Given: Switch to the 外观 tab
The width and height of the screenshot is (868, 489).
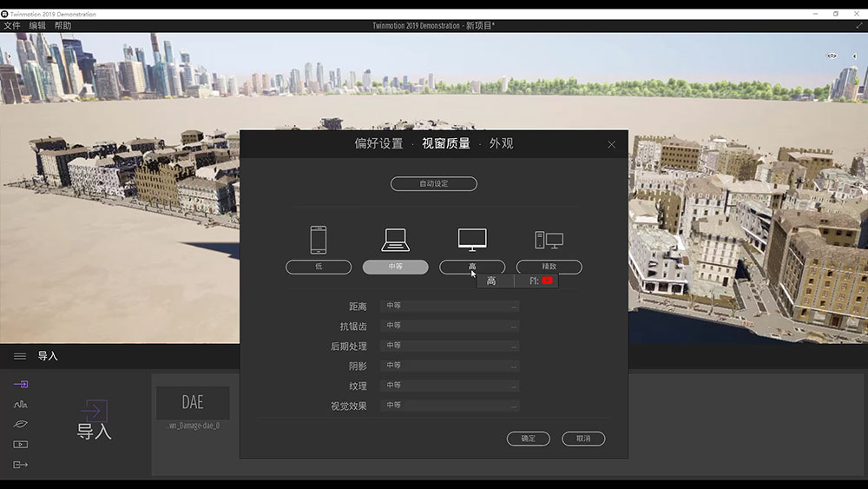Looking at the screenshot, I should tap(501, 143).
